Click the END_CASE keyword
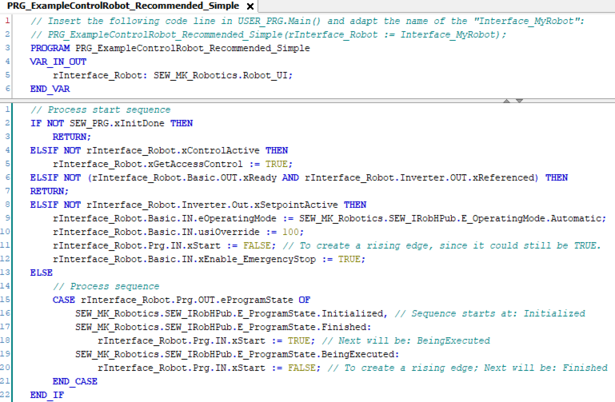The image size is (615, 402). tap(75, 381)
